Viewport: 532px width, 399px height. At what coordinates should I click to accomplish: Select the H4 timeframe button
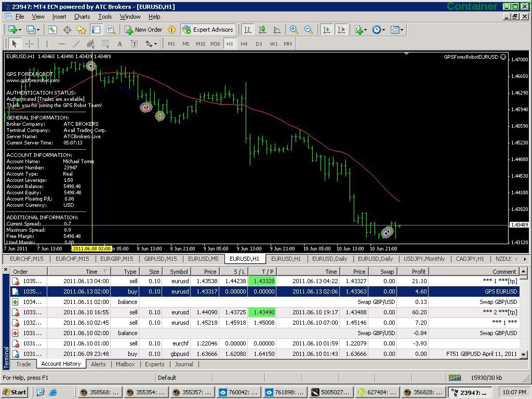click(x=244, y=44)
